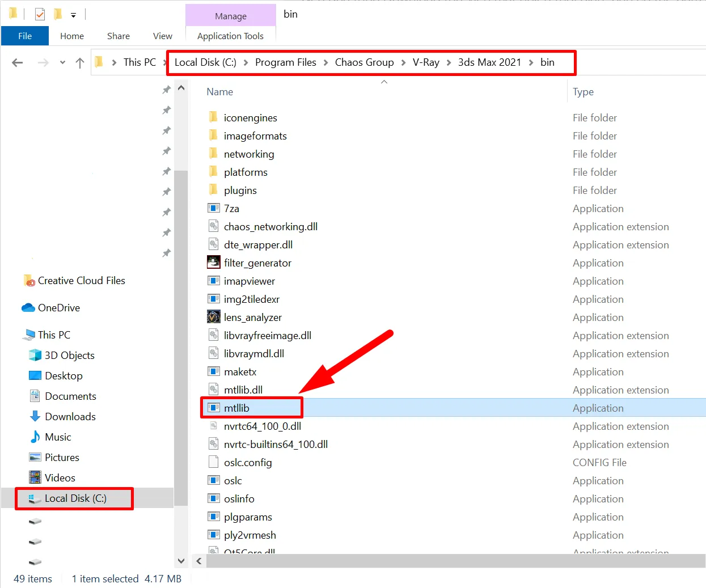The image size is (706, 588).
Task: Select the mtllib application icon
Action: point(214,408)
